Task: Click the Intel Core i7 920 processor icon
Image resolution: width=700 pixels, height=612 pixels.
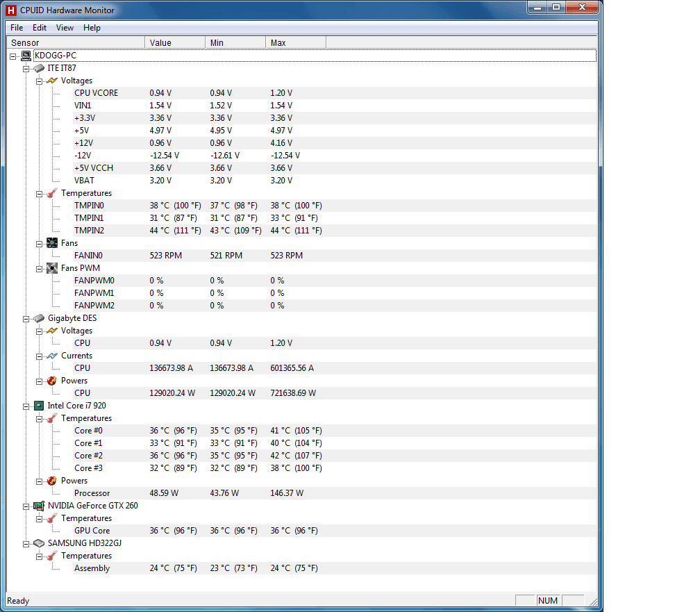Action: (40, 406)
